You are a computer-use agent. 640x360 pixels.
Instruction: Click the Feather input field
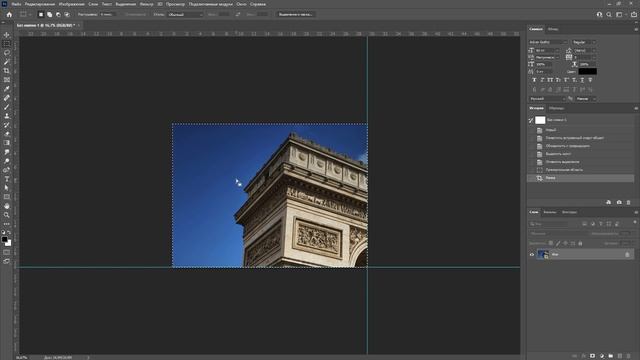(x=108, y=14)
